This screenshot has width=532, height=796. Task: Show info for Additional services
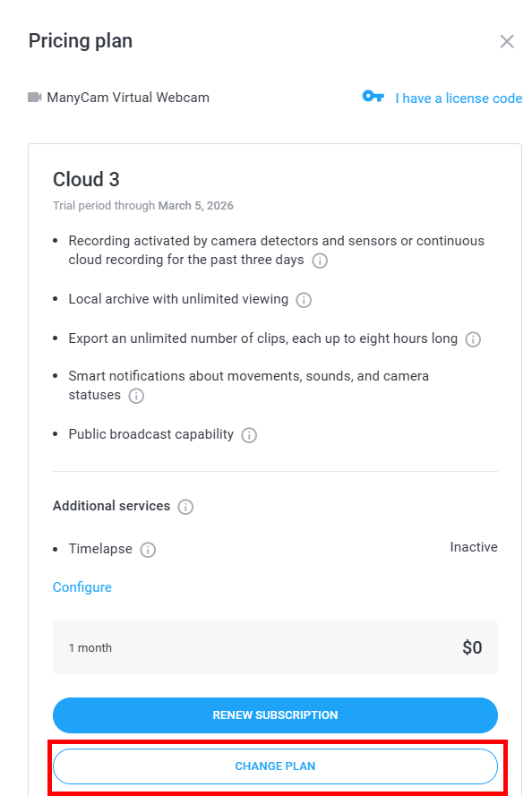pos(185,507)
